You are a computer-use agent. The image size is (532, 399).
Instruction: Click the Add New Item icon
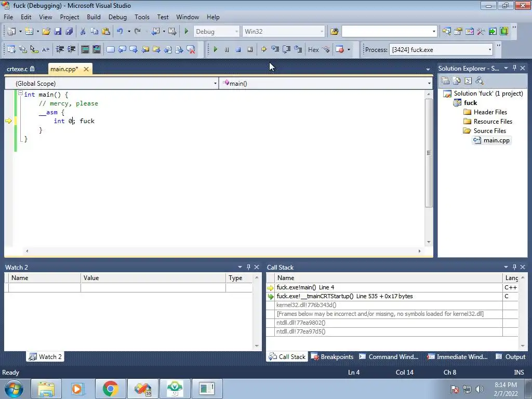point(29,31)
